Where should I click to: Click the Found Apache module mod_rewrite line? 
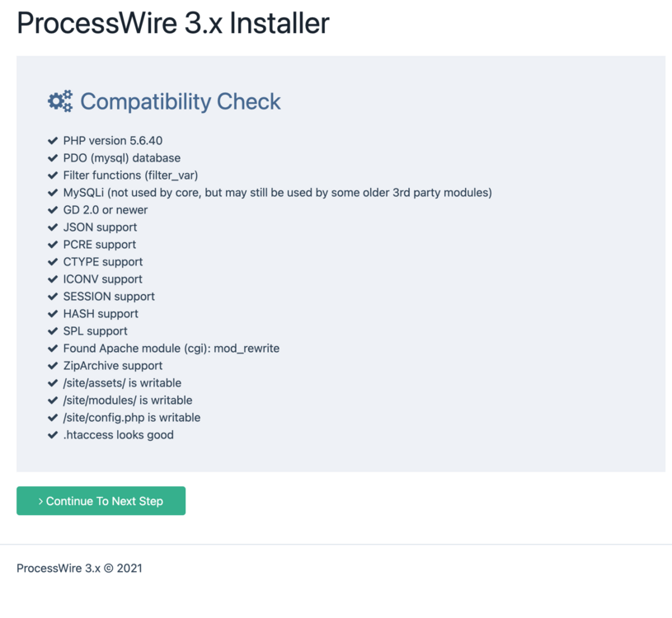tap(171, 349)
